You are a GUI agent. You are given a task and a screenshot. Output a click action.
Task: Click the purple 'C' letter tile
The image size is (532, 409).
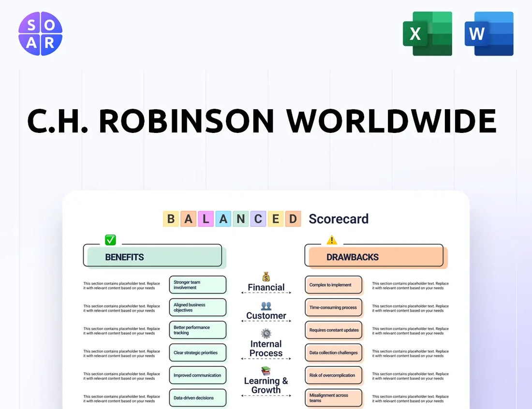(x=258, y=219)
